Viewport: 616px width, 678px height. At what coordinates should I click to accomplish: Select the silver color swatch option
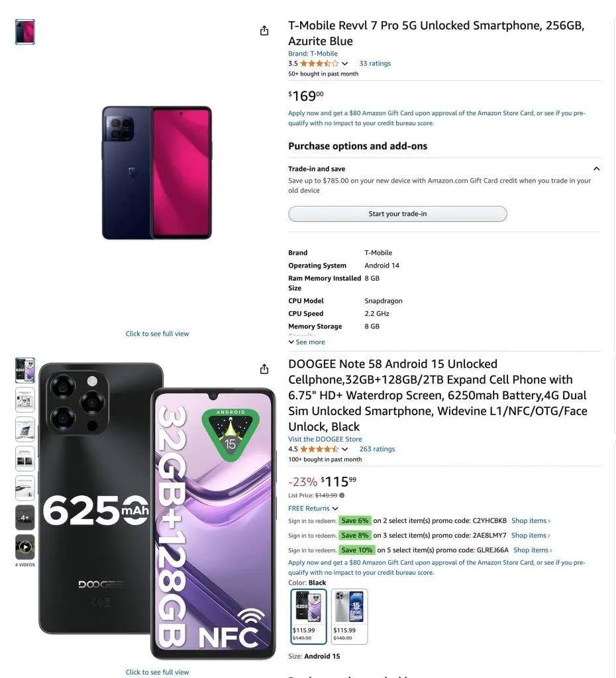349,616
